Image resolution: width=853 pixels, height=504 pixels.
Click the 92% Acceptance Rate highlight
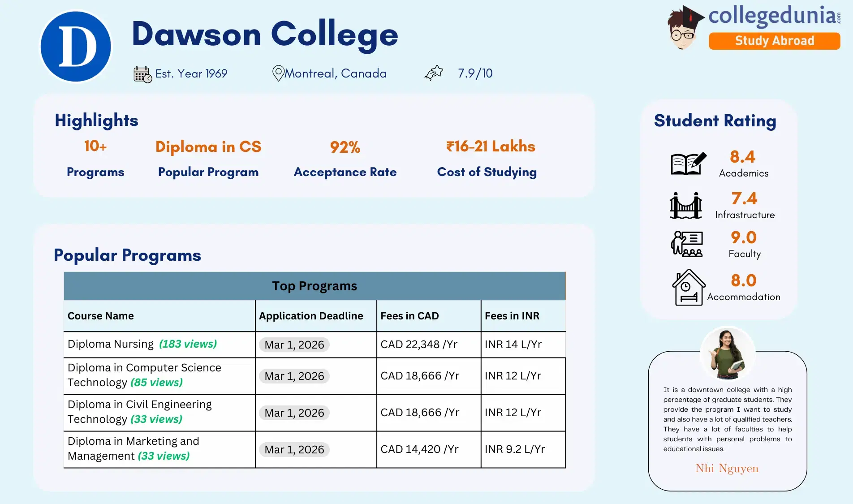[x=345, y=147]
